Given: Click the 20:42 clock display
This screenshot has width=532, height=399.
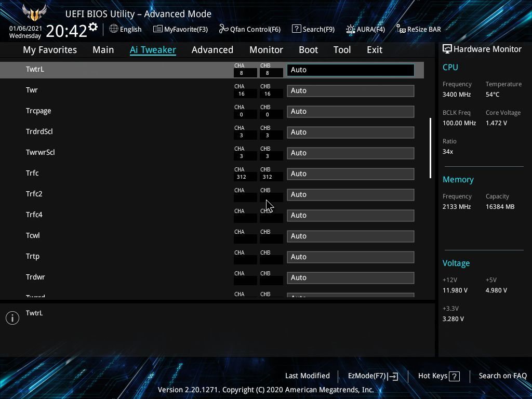Looking at the screenshot, I should click(66, 31).
